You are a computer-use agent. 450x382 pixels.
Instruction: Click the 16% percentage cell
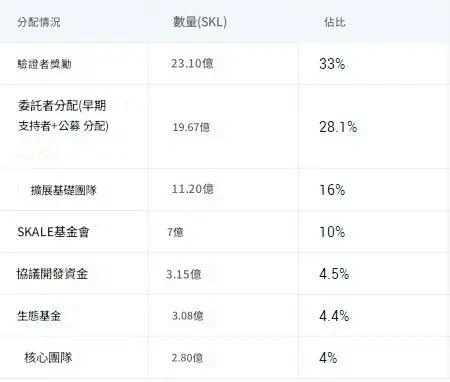coord(332,190)
